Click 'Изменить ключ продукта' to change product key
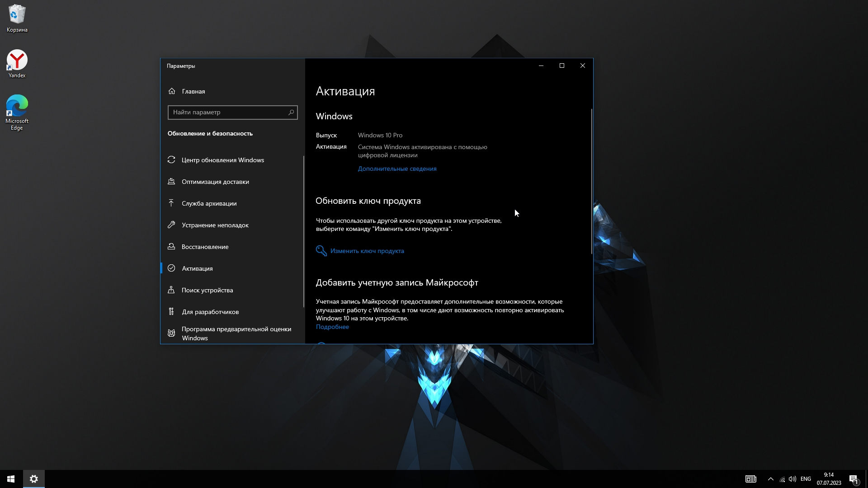868x488 pixels. pyautogui.click(x=367, y=251)
